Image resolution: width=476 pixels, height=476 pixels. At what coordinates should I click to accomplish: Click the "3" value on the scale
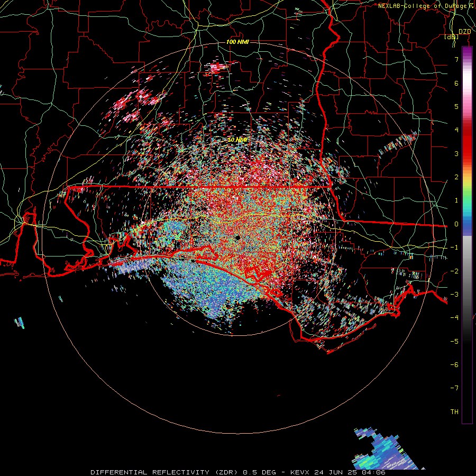pos(456,153)
